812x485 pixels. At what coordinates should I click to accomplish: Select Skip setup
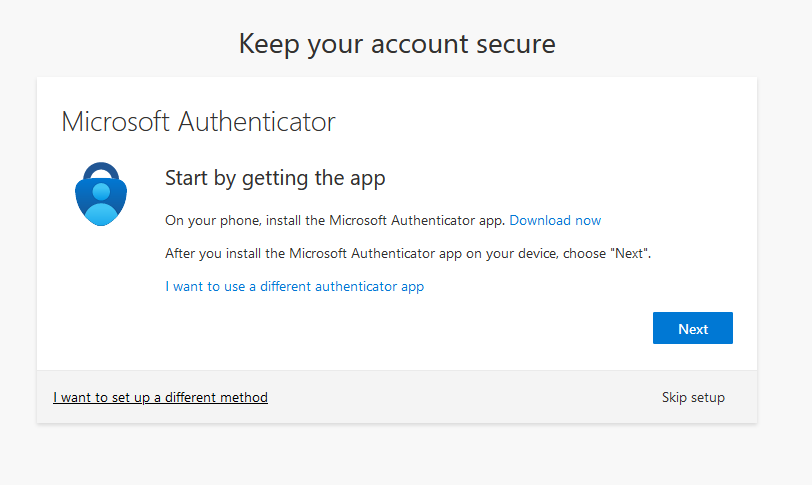point(693,397)
